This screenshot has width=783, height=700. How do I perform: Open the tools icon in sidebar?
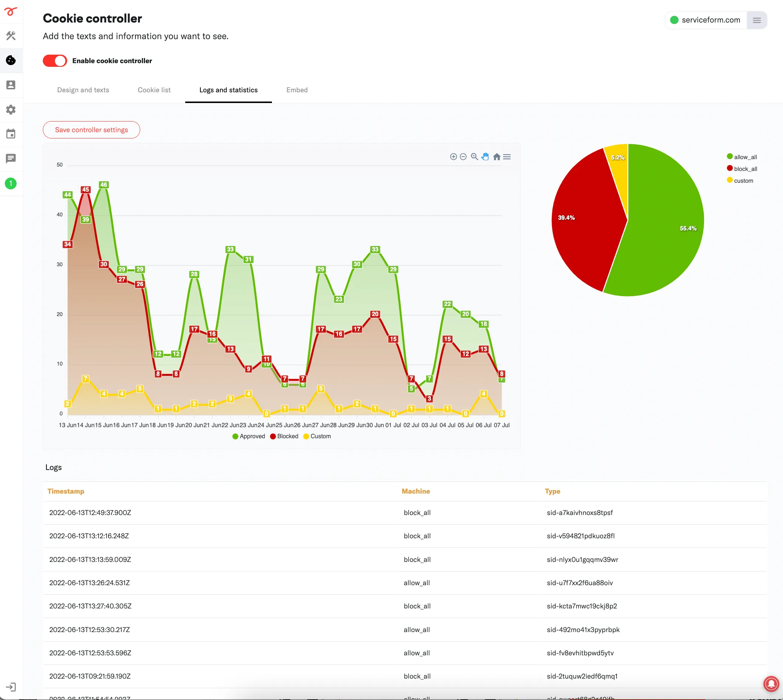tap(11, 36)
